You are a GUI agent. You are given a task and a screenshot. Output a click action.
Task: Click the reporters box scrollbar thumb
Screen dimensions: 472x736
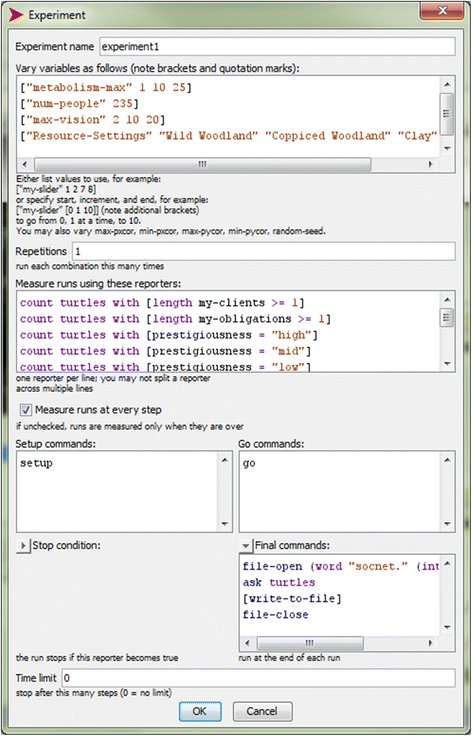447,317
